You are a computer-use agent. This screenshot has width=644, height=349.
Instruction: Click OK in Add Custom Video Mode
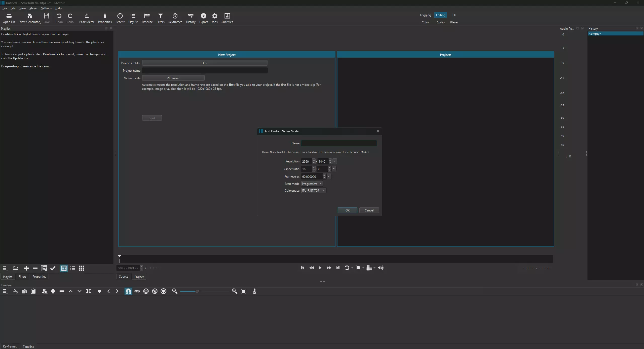click(347, 210)
